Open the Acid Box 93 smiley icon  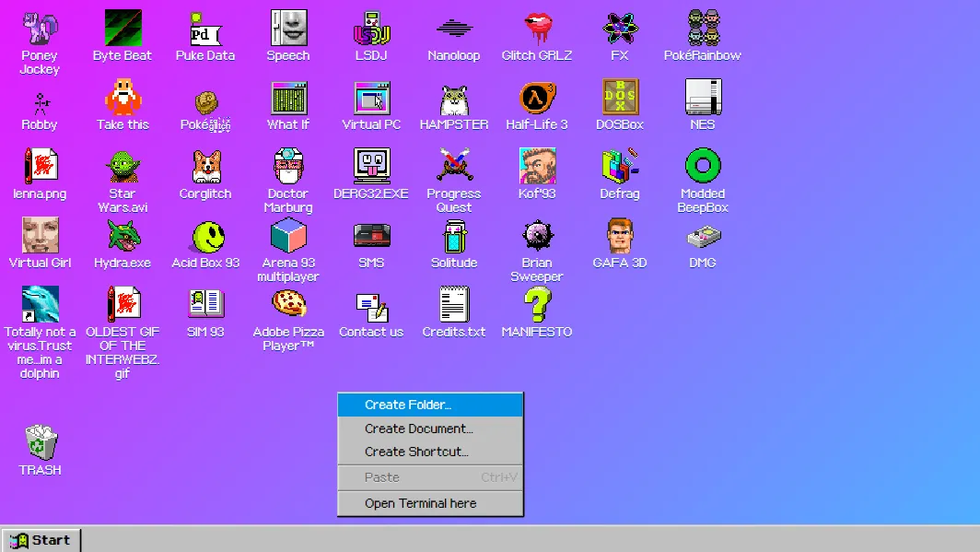click(206, 237)
